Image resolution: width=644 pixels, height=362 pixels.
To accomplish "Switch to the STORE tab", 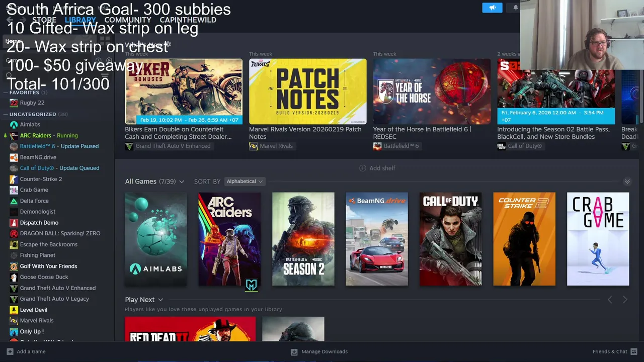I will (44, 20).
